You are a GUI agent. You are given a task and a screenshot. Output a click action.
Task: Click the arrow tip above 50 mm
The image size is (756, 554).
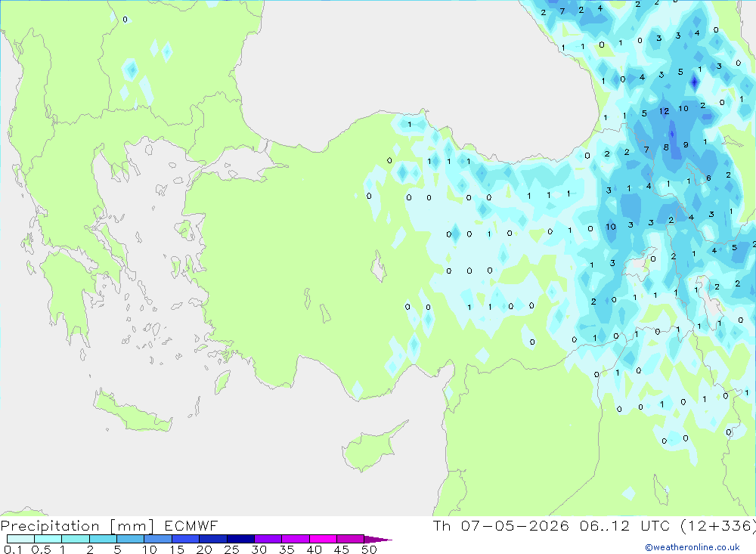(x=378, y=540)
